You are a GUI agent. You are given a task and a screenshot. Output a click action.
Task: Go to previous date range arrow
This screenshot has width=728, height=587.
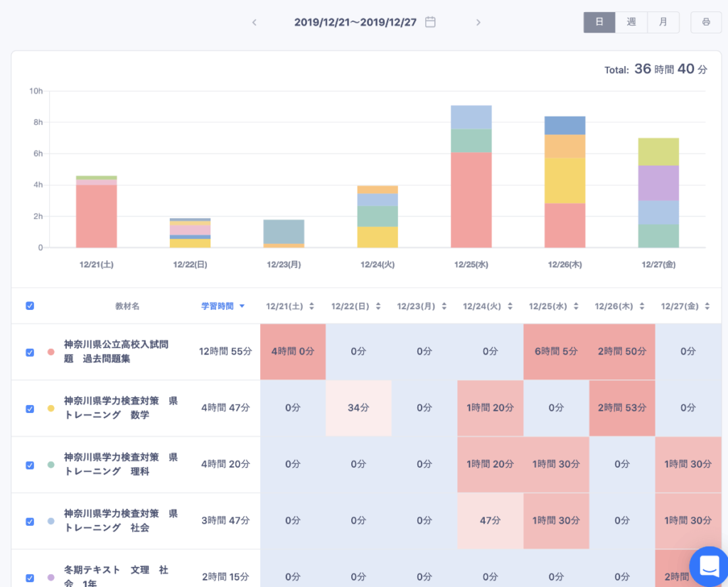(x=255, y=22)
